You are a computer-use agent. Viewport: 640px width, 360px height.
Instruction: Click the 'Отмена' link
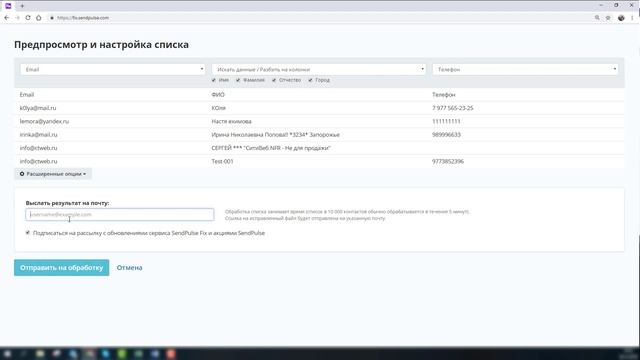pos(129,268)
